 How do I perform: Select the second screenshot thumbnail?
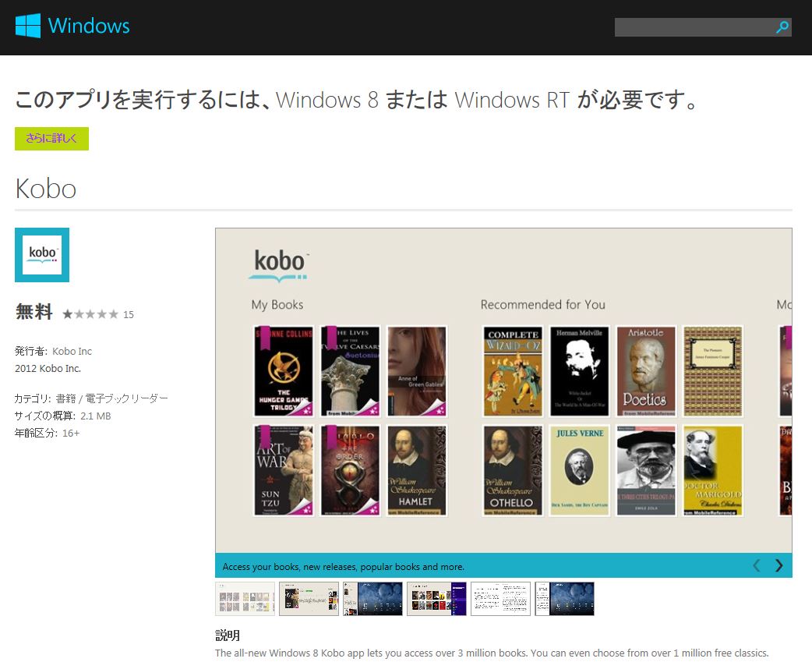(x=309, y=599)
